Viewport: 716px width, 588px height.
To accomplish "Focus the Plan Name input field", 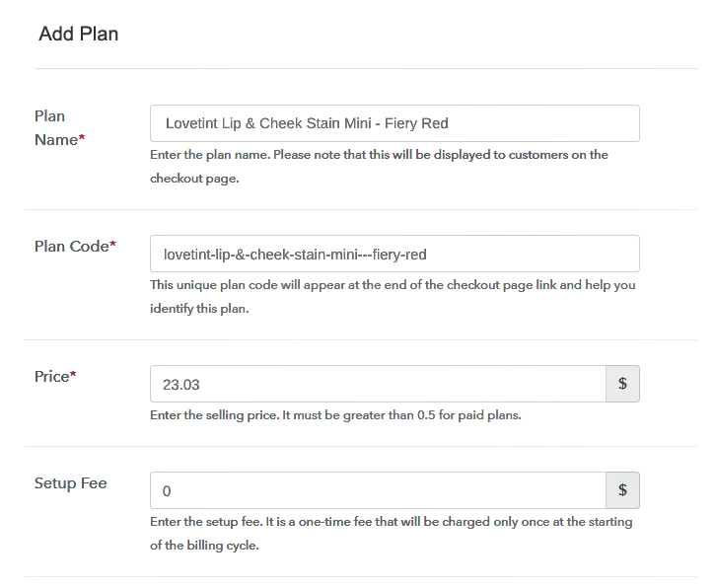I will pos(394,123).
